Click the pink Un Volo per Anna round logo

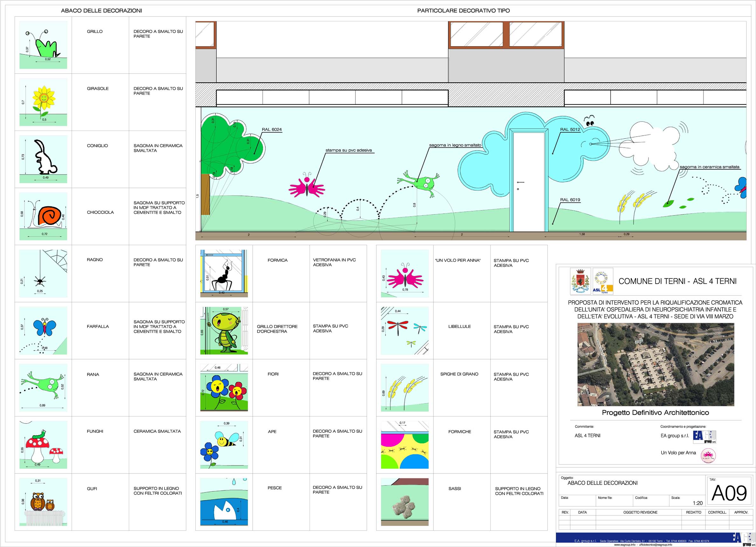[708, 456]
